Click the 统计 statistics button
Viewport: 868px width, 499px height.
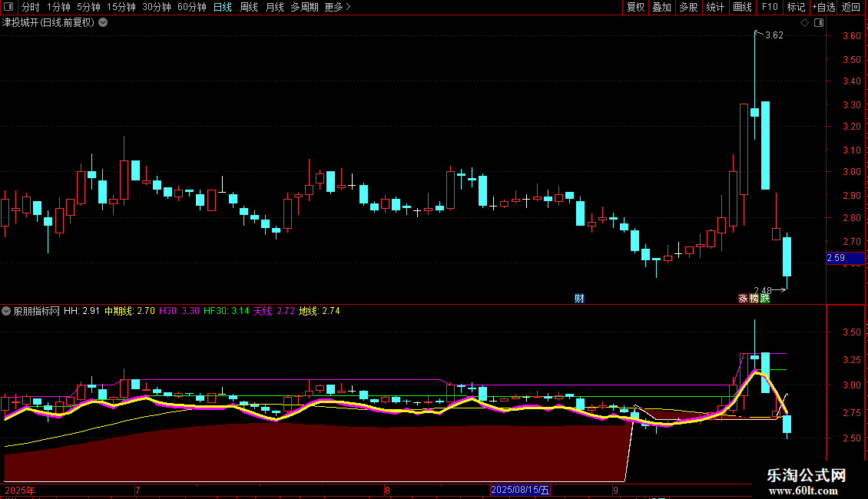pos(715,7)
